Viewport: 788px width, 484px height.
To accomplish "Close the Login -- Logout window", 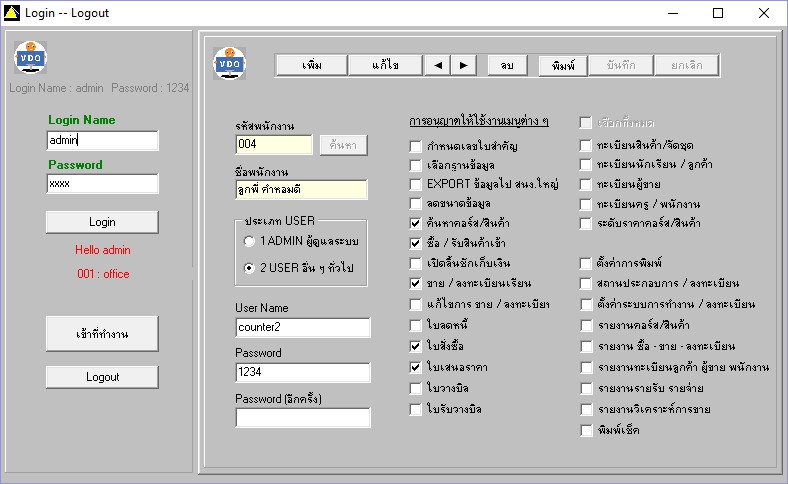I will tap(764, 13).
